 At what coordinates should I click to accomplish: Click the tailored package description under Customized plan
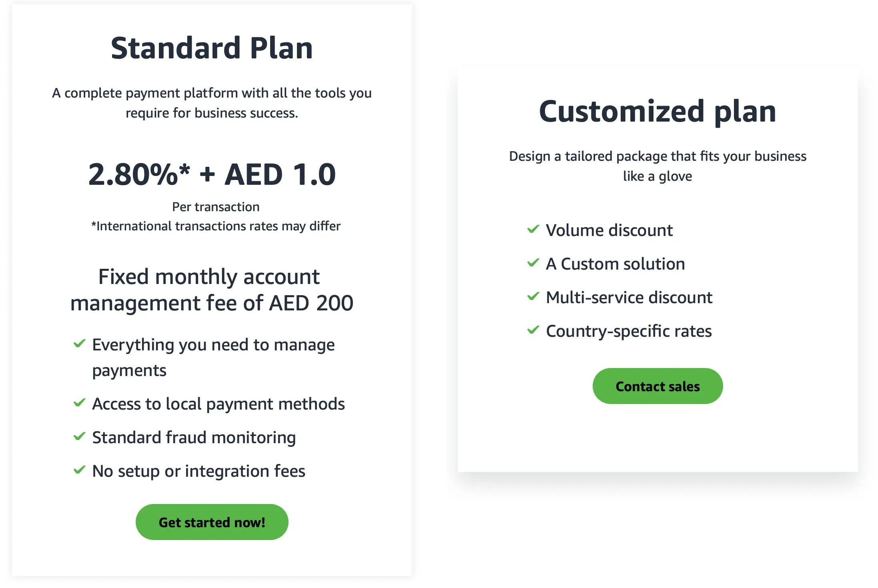click(657, 166)
